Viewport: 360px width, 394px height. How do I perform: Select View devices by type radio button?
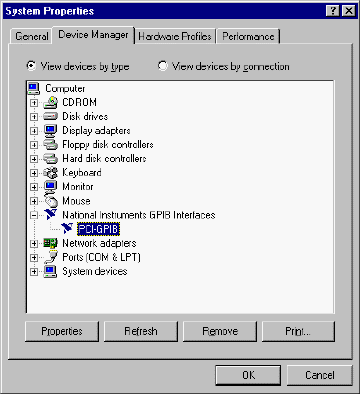coord(31,66)
